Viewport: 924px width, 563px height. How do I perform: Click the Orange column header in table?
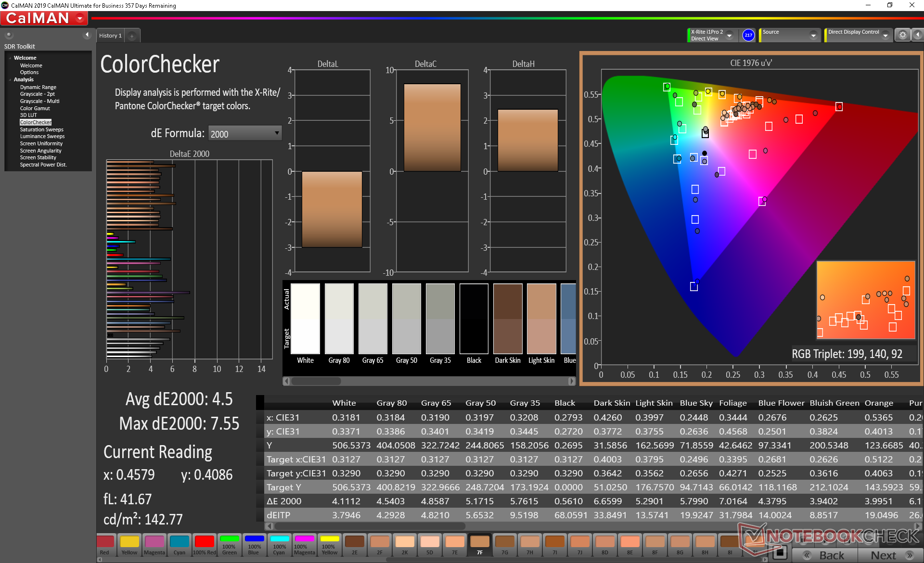(x=879, y=403)
